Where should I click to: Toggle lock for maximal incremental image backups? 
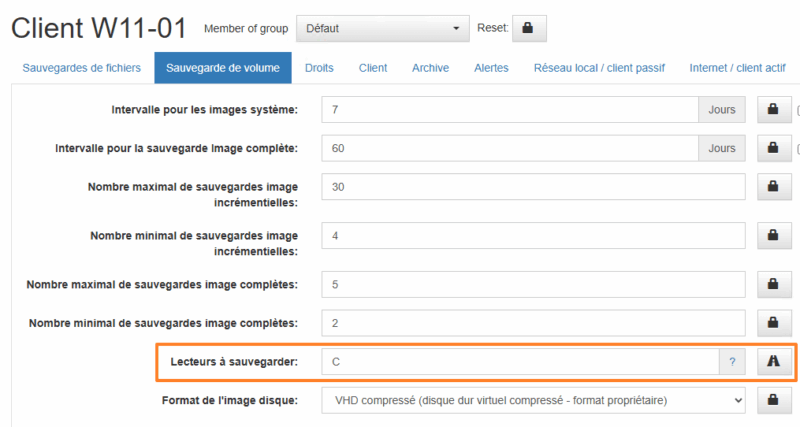[x=772, y=186]
